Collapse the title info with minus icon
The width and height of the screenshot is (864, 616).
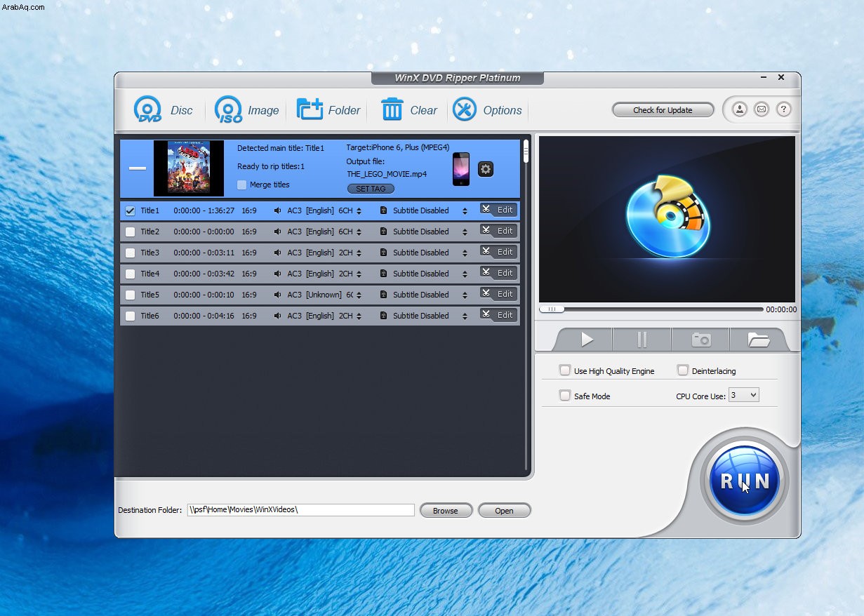pyautogui.click(x=138, y=168)
